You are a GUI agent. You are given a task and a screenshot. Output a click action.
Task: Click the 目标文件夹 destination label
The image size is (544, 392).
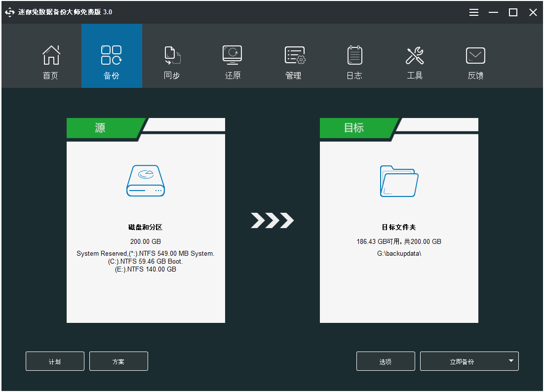point(399,227)
